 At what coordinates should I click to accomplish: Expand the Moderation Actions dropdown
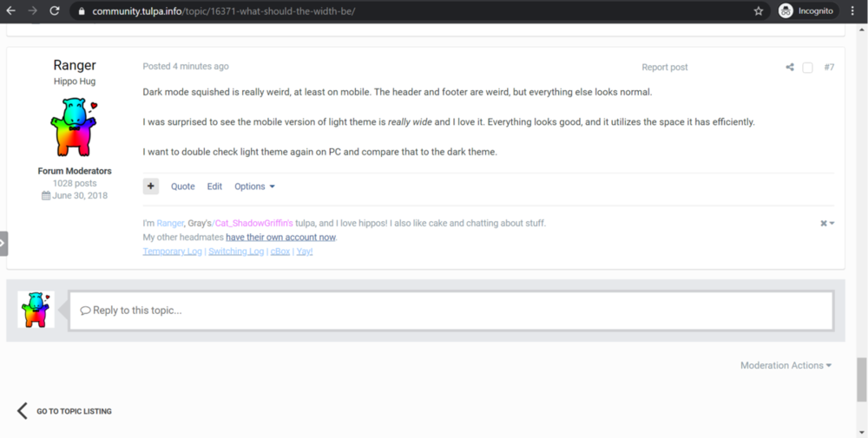(x=786, y=365)
